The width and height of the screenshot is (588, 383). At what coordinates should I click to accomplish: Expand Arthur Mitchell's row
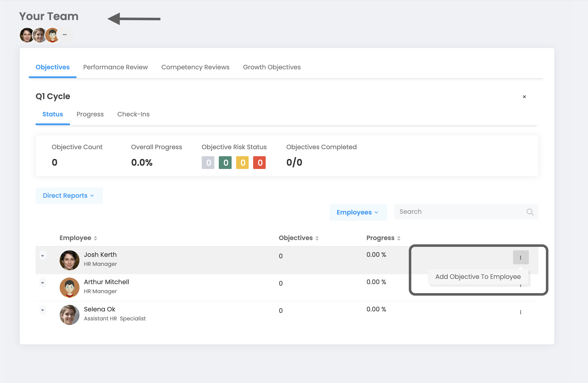[x=43, y=283]
